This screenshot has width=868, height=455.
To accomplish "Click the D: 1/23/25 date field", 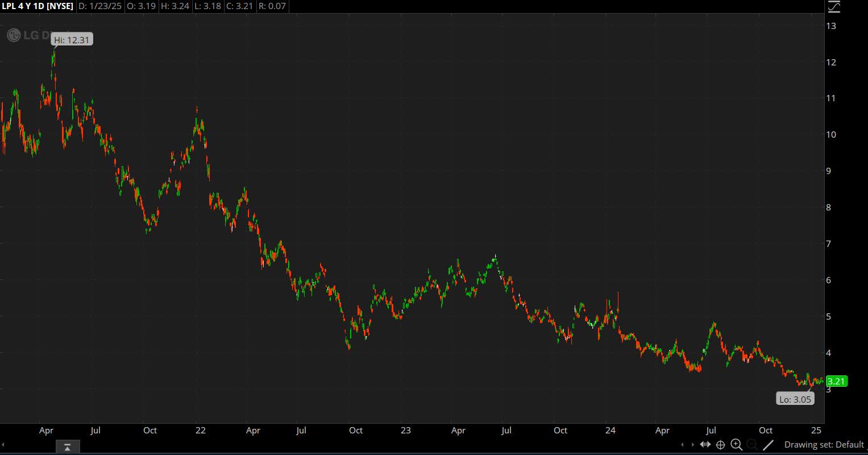I will (100, 6).
